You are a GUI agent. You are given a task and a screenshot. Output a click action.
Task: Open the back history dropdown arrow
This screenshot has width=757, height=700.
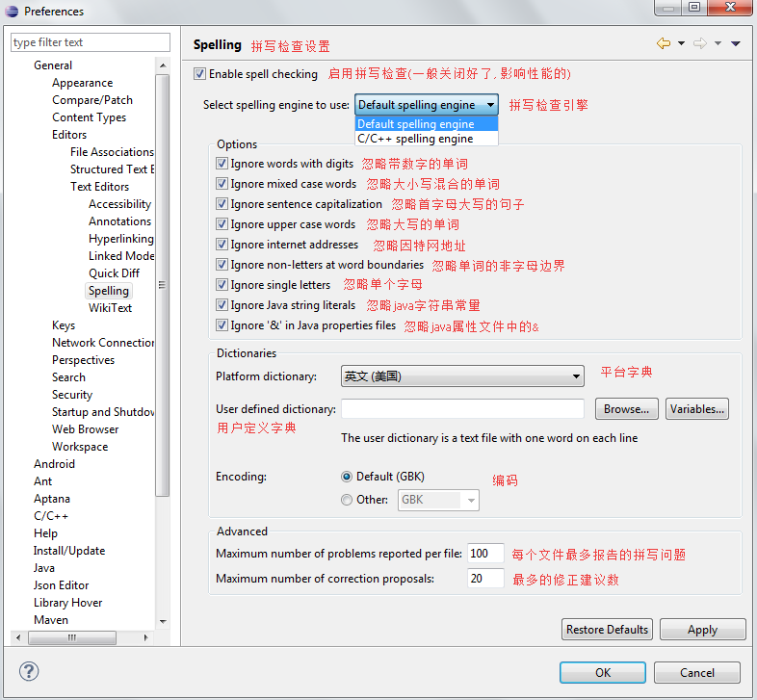click(681, 43)
